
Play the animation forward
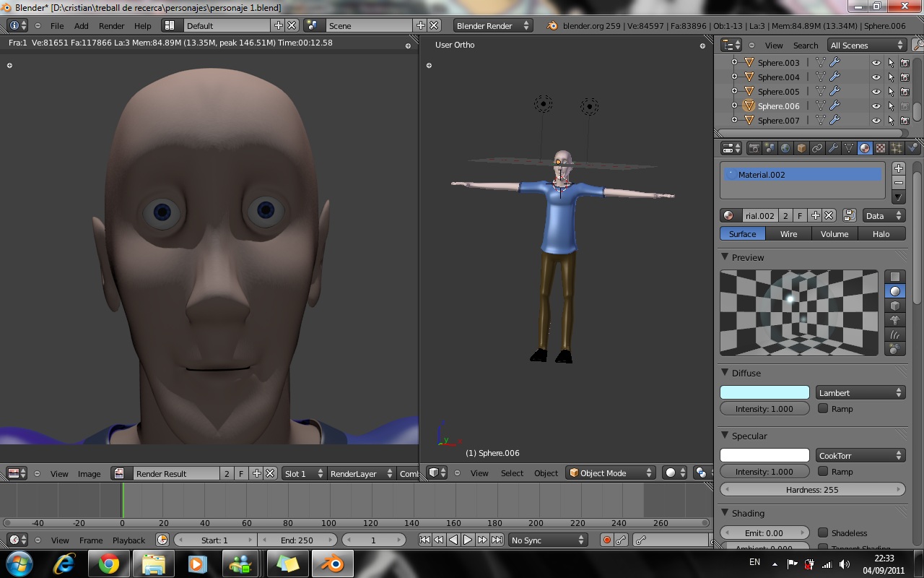(468, 540)
